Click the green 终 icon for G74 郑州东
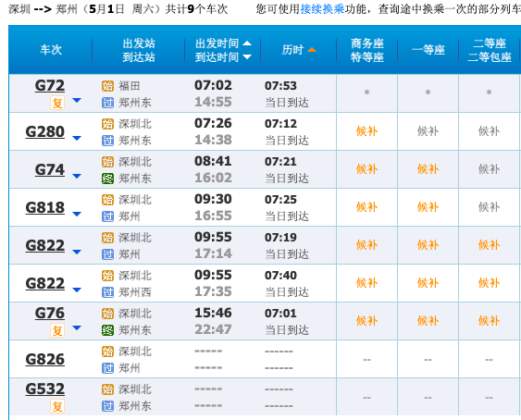 coord(107,179)
